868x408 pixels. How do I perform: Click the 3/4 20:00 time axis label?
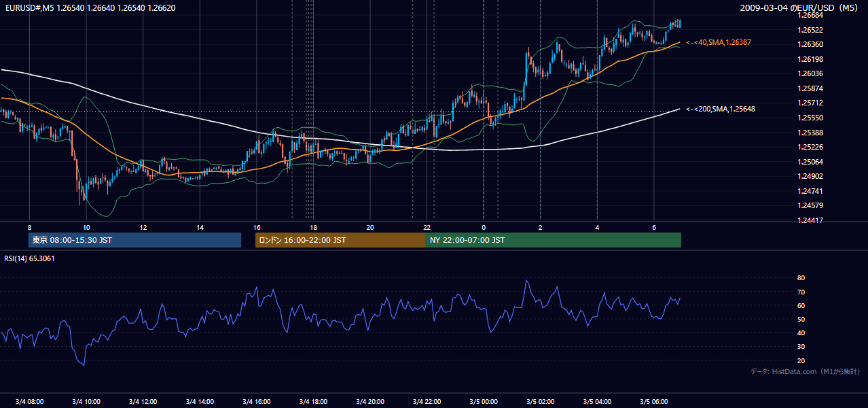click(370, 401)
